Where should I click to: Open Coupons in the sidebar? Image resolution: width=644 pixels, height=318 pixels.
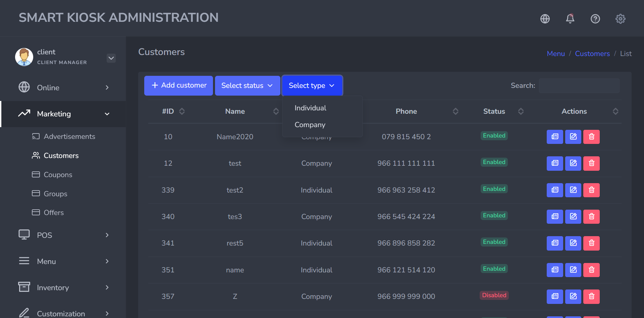coord(52,175)
